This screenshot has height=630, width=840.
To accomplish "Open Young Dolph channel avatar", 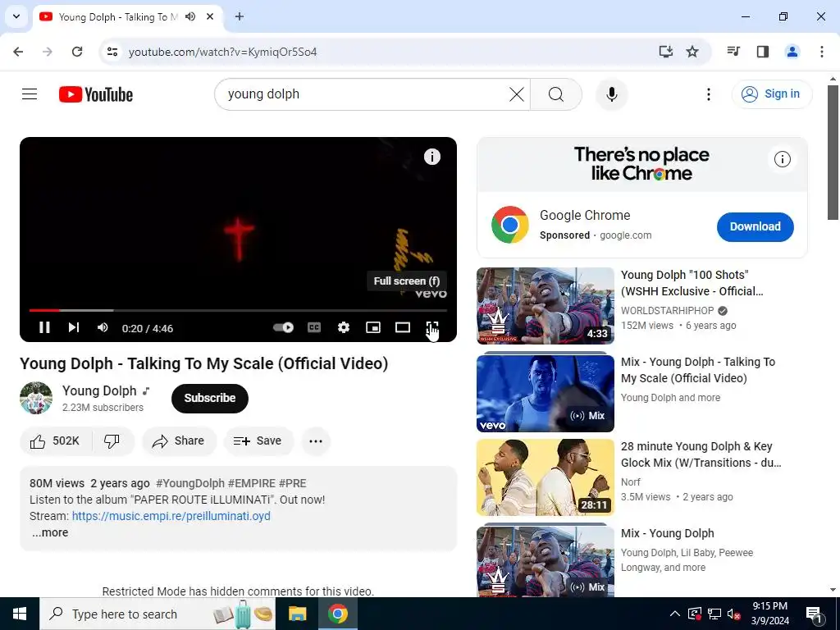I will pyautogui.click(x=36, y=398).
